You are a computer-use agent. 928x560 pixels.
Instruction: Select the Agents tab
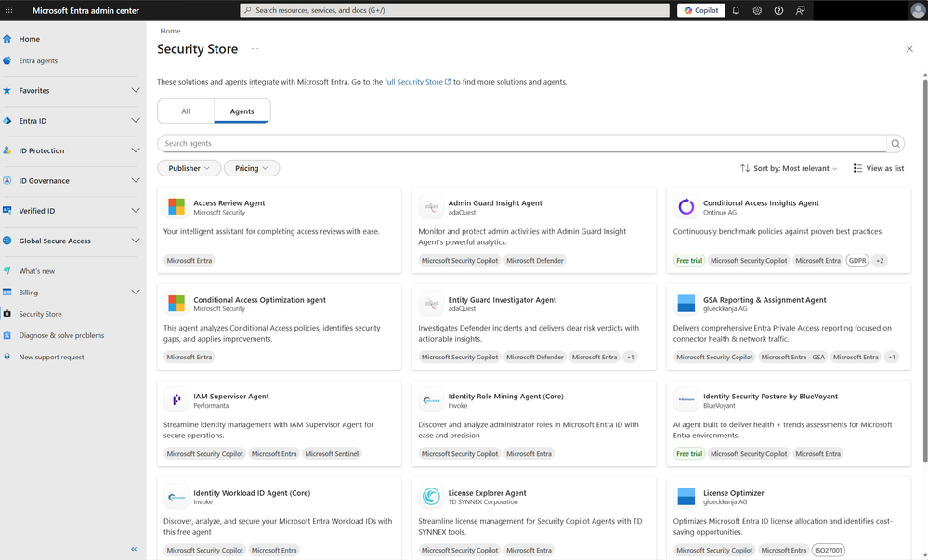(x=242, y=111)
